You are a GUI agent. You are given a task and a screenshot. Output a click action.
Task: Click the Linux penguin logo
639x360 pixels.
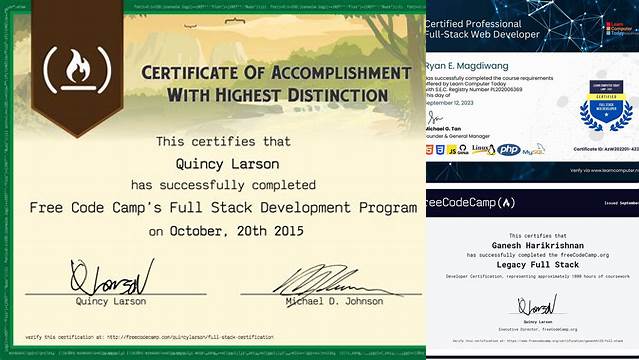[484, 150]
